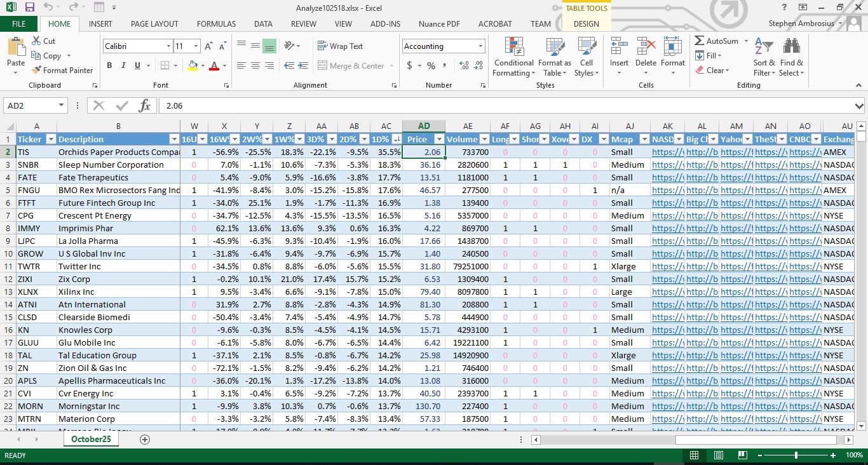Screen dimensions: 868x465
Task: Click the Save icon in quick access toolbar
Action: [29, 8]
